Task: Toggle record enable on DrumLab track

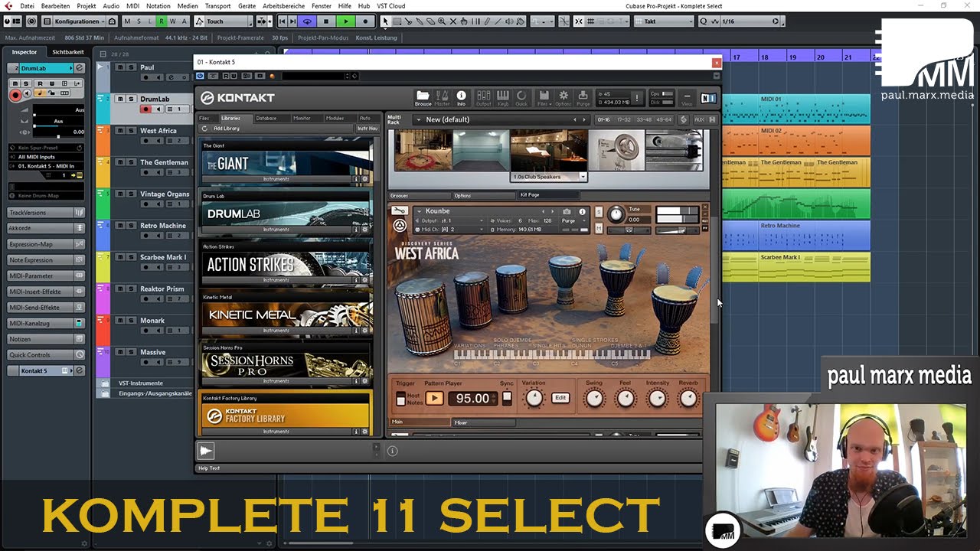Action: click(146, 109)
